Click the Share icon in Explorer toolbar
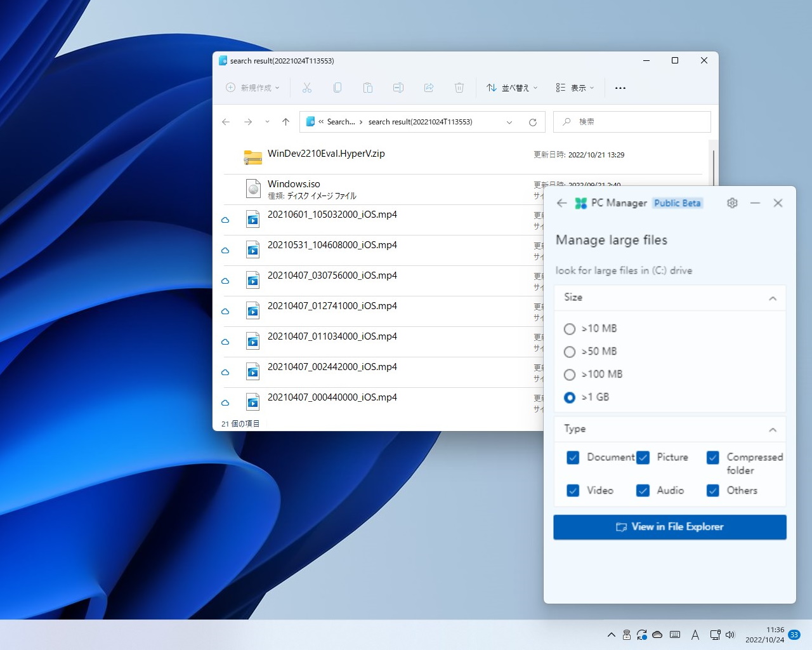This screenshot has height=650, width=812. click(429, 88)
